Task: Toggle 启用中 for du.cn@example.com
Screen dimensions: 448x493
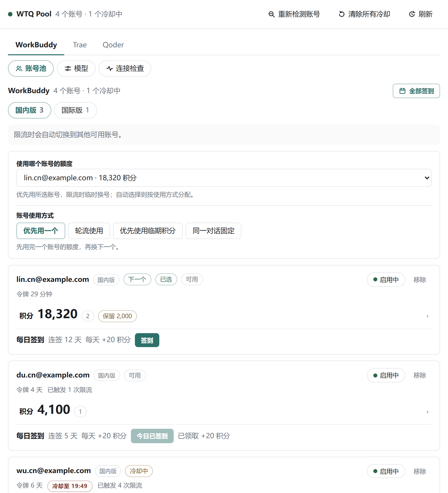Action: click(x=386, y=375)
